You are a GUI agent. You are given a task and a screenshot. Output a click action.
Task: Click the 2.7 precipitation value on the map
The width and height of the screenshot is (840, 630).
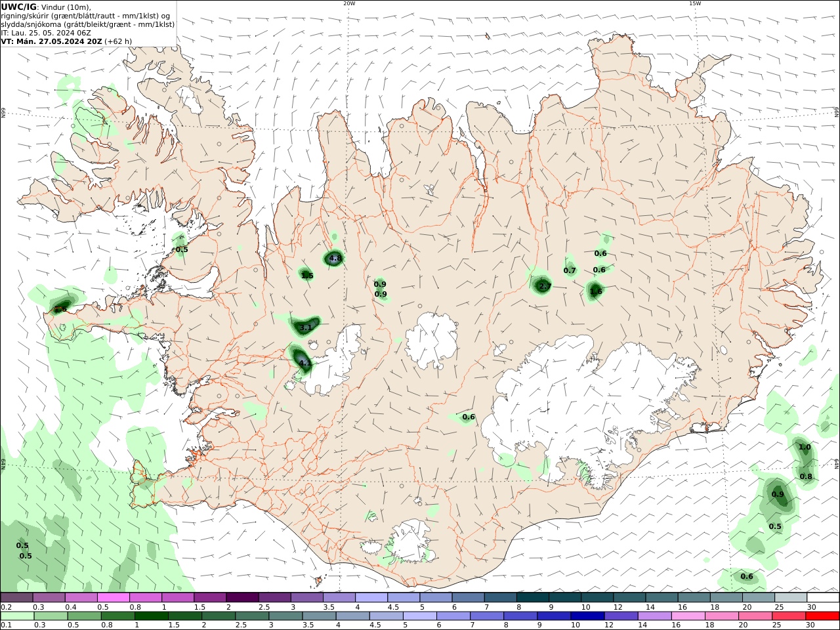point(545,286)
